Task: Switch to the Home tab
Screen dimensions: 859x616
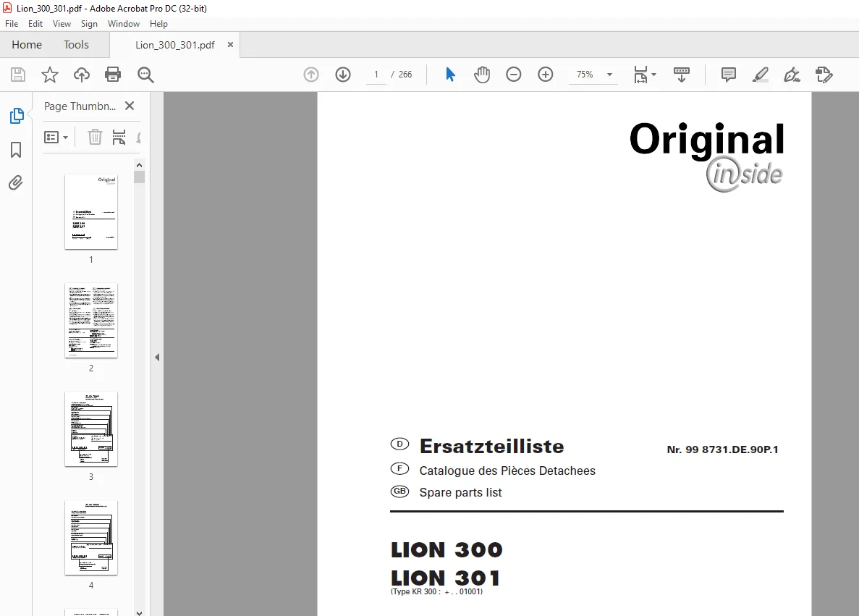Action: (x=27, y=45)
